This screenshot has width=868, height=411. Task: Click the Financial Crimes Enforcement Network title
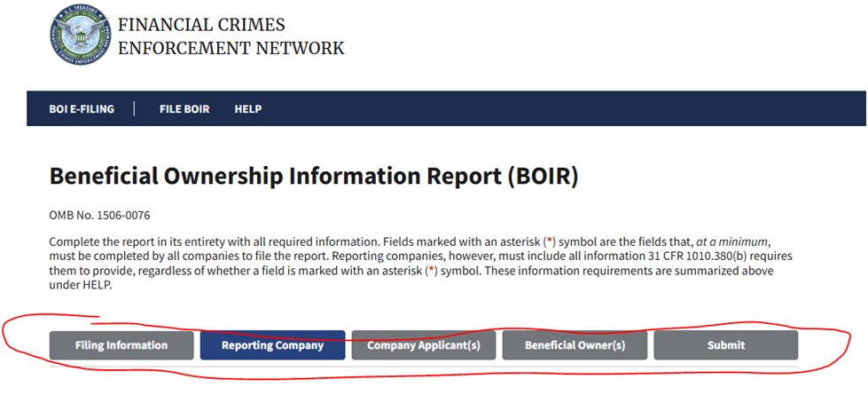[231, 36]
